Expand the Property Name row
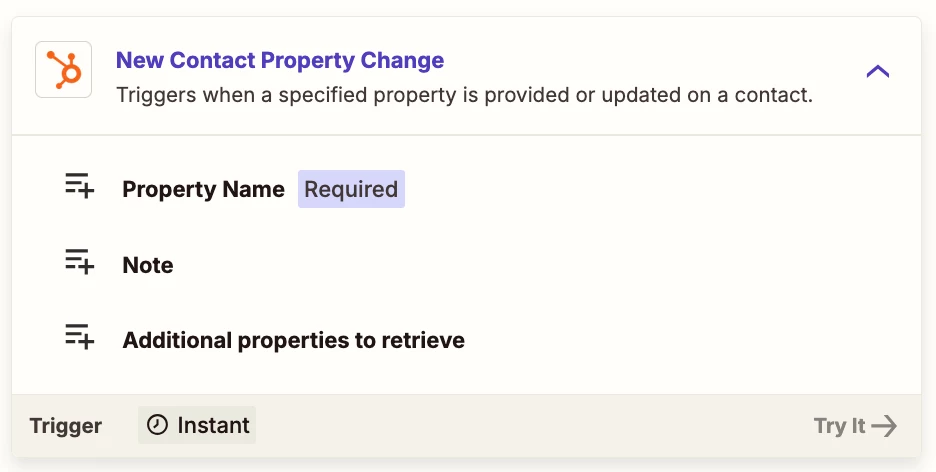 coord(466,189)
